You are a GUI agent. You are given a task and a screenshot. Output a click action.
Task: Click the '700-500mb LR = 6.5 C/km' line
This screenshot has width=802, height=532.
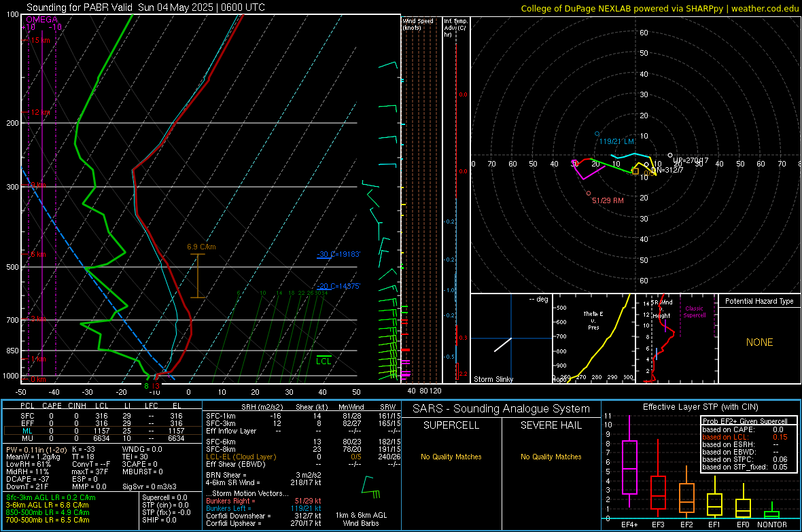(x=48, y=520)
